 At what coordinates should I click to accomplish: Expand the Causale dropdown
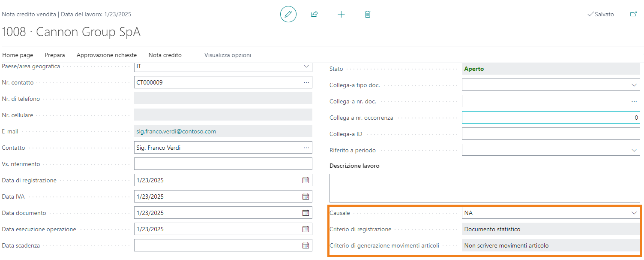634,213
